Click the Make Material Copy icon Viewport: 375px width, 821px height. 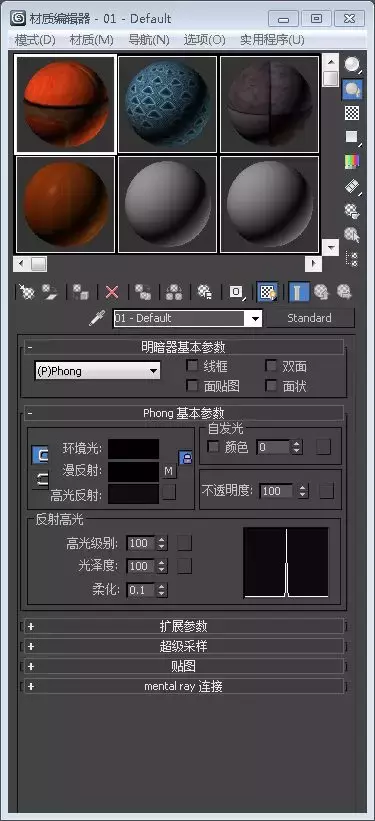(x=142, y=292)
